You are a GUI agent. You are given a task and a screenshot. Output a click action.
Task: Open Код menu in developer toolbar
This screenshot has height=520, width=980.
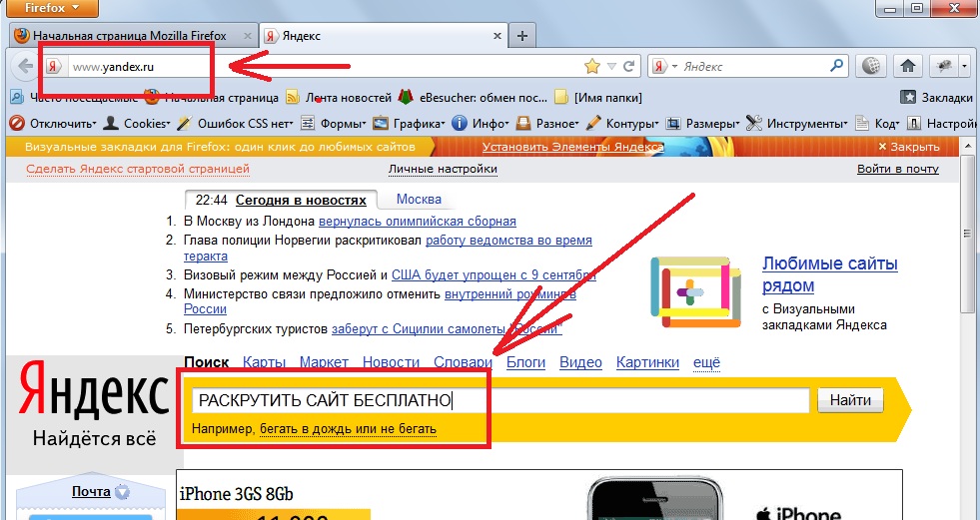pos(877,124)
